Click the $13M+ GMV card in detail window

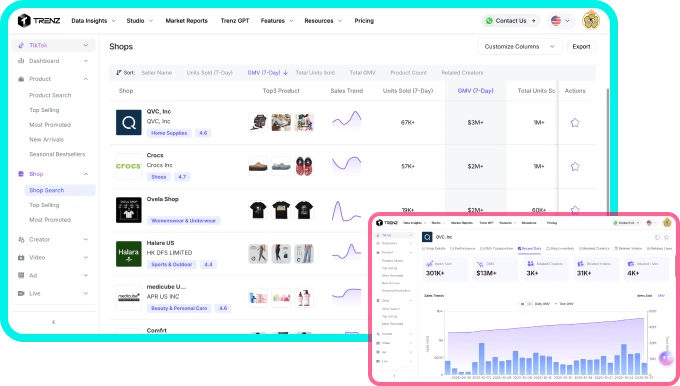(495, 269)
